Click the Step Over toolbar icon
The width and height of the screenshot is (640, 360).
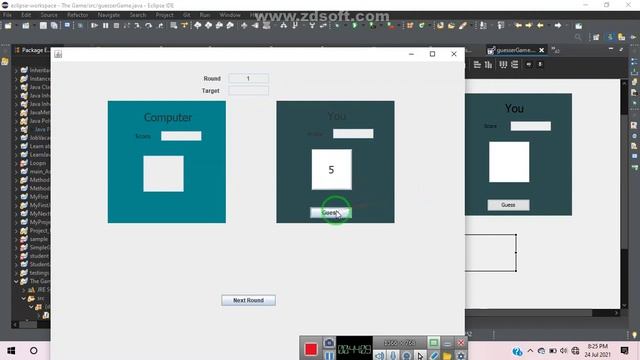148,26
